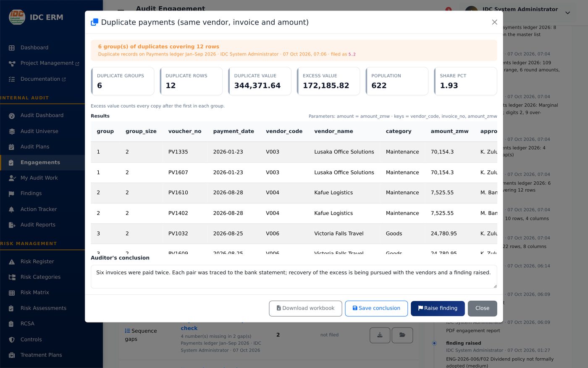Click the Treatment Plans medkit icon
588x368 pixels.
[12, 355]
